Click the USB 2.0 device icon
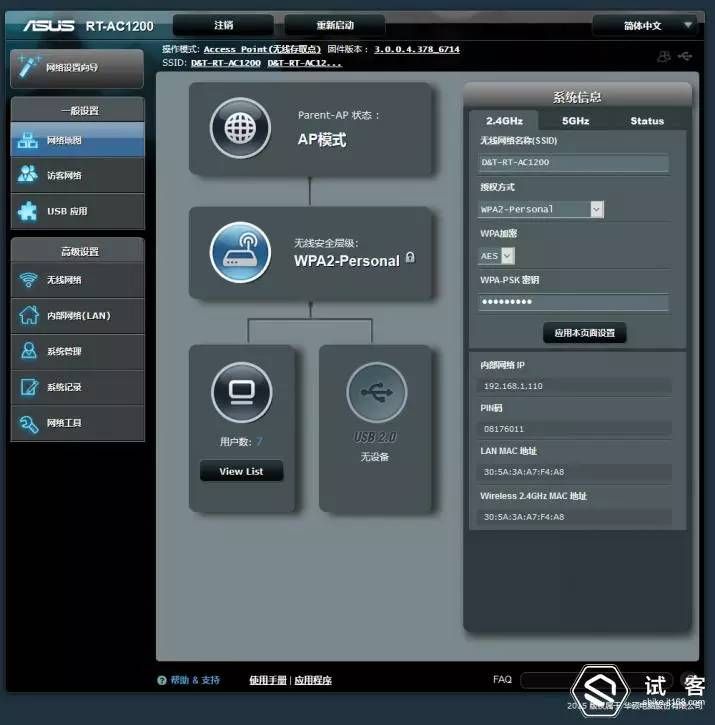The height and width of the screenshot is (725, 715). click(x=376, y=392)
